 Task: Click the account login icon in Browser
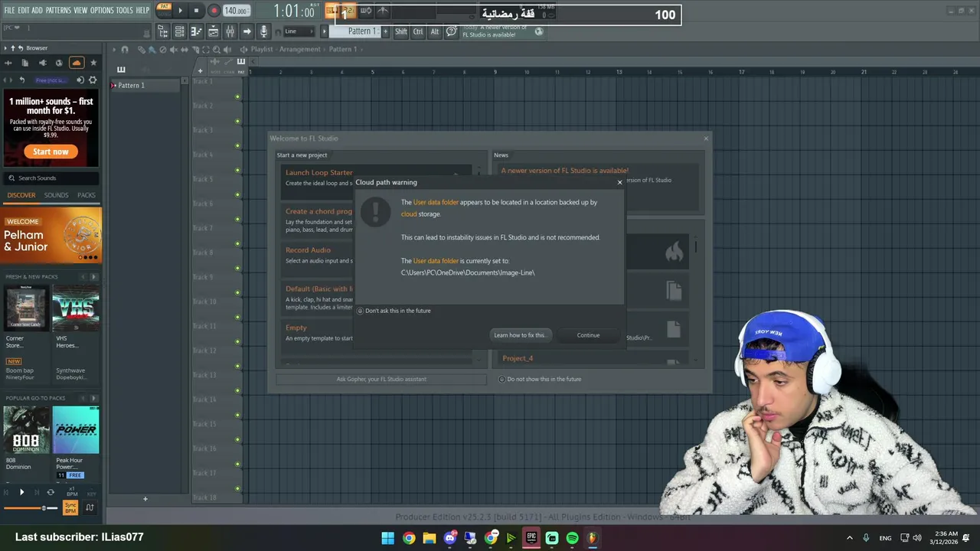tap(80, 80)
